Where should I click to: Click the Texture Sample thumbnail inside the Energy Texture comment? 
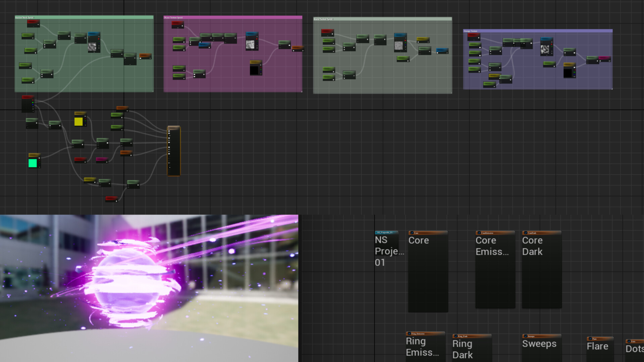click(x=545, y=49)
